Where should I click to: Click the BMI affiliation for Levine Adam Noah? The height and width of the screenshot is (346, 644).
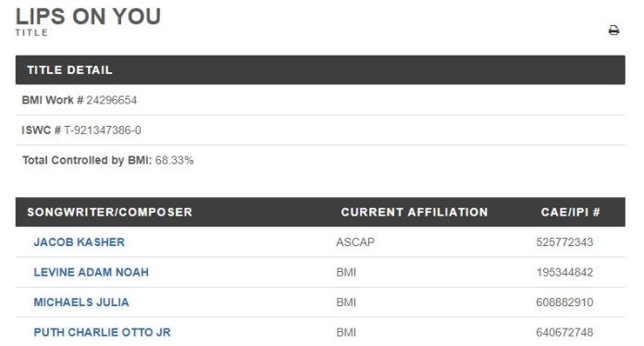pyautogui.click(x=346, y=272)
